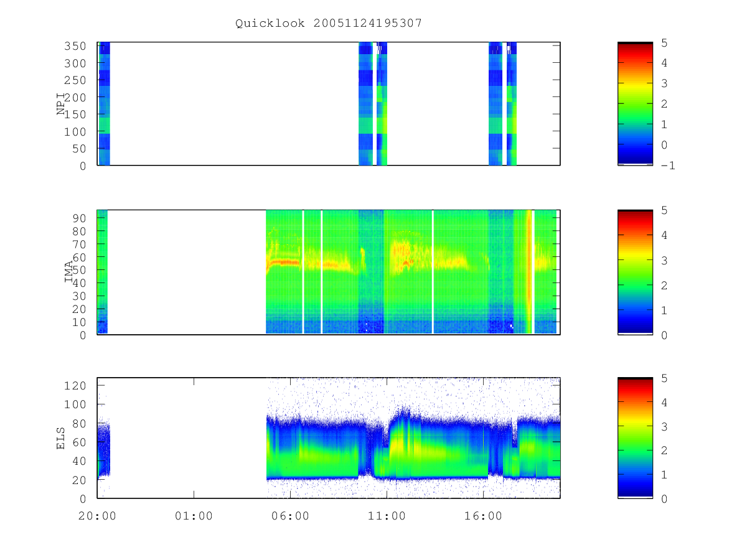Click inside the IMA spectrogram panel
The image size is (747, 560).
(329, 272)
